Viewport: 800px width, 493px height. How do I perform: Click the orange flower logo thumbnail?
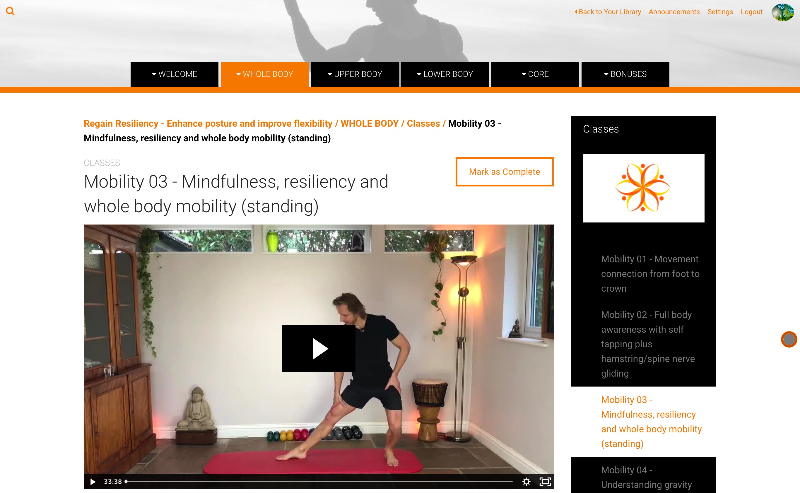click(643, 188)
